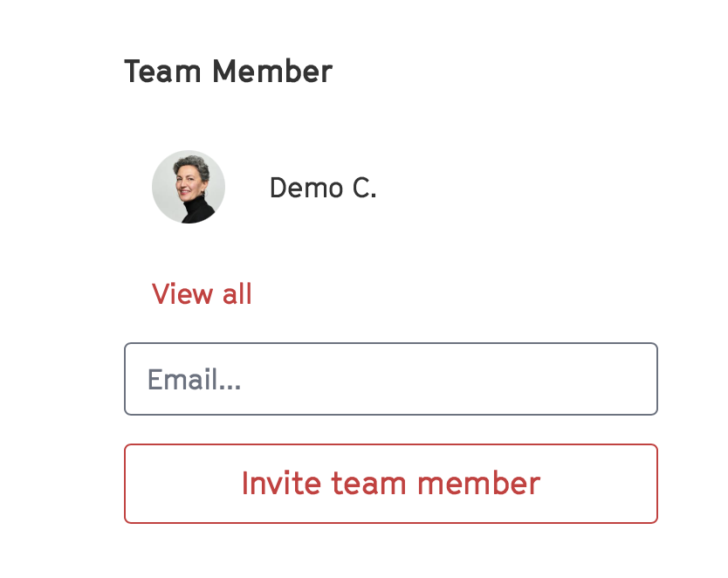Click the View all link below Demo C.
The width and height of the screenshot is (728, 578).
point(202,294)
